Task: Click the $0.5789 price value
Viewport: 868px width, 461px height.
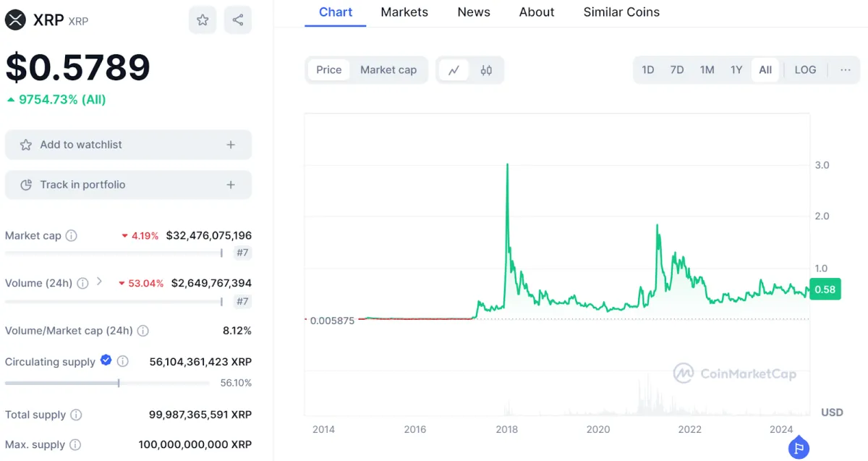Action: click(77, 67)
